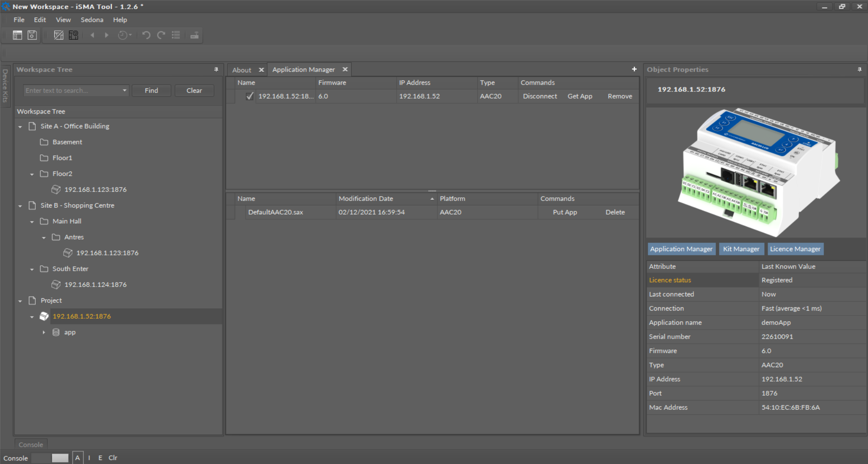Expand the app node in Project
Screen dimensions: 868x464
click(44, 332)
